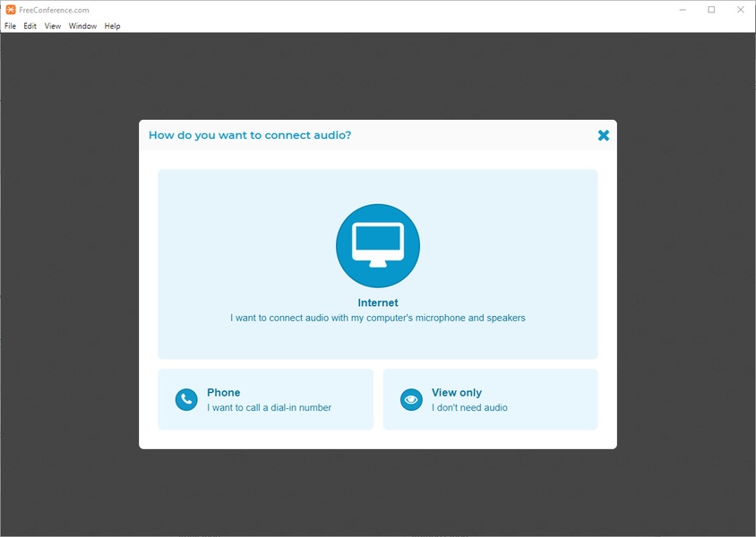Image resolution: width=756 pixels, height=537 pixels.
Task: Click the 'View only' heading label
Action: tap(457, 393)
